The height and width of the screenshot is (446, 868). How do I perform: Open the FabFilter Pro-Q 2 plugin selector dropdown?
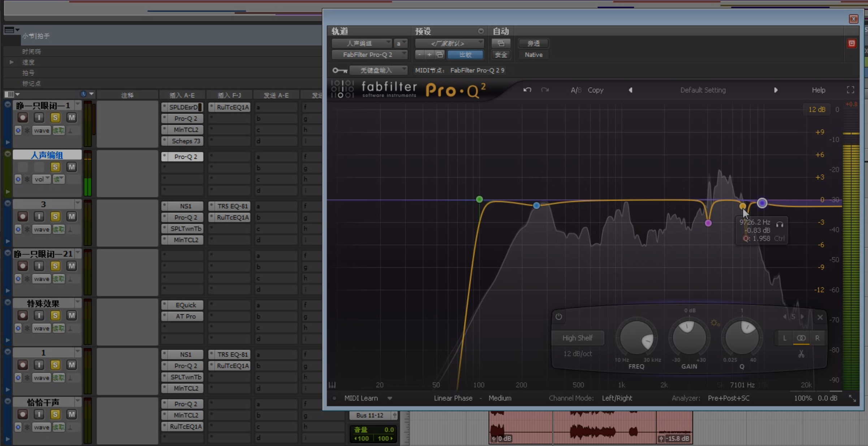coord(370,55)
